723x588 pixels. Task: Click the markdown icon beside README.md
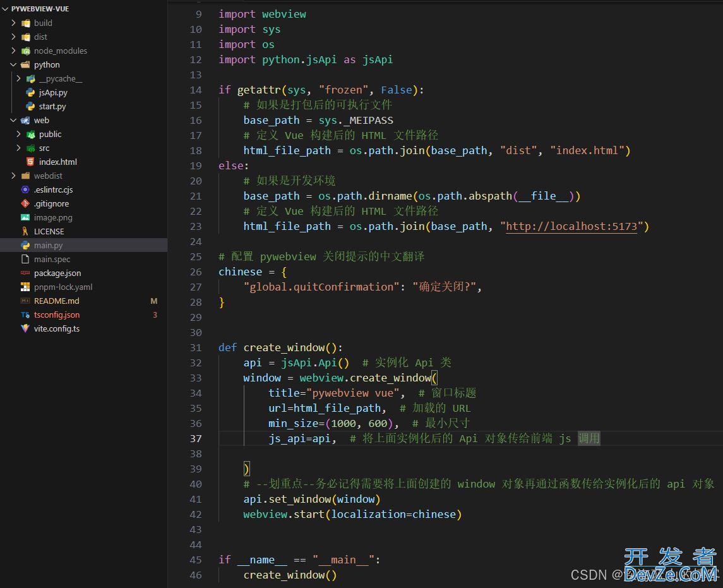click(25, 301)
